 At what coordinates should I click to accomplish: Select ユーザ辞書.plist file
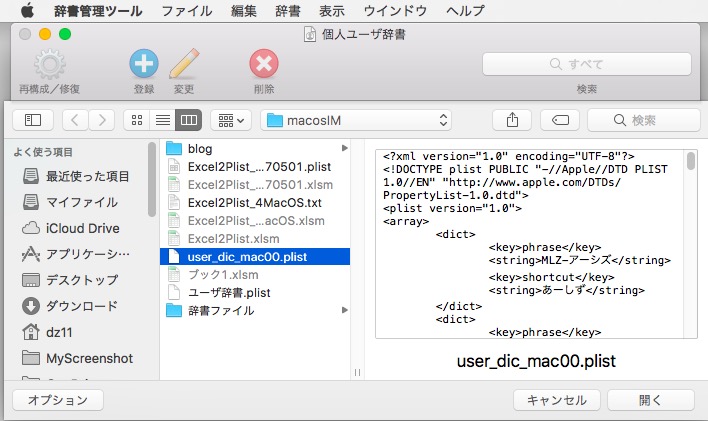point(255,293)
